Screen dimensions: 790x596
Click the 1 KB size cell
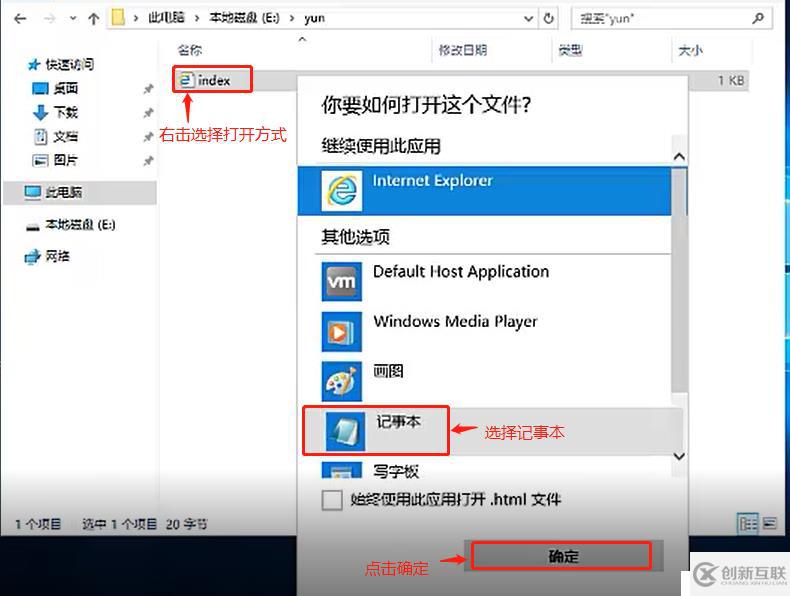(x=731, y=80)
